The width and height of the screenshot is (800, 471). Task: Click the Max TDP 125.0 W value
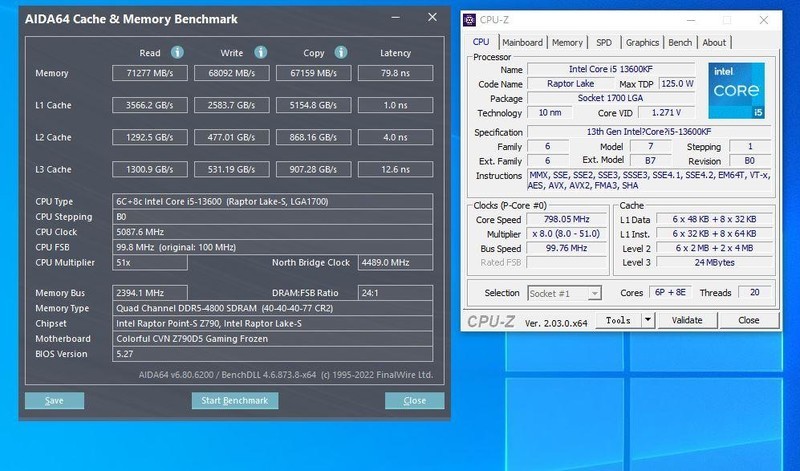pyautogui.click(x=677, y=84)
